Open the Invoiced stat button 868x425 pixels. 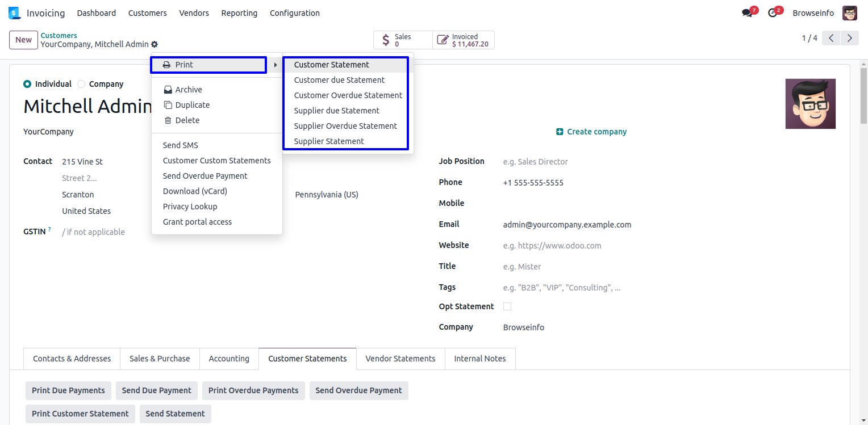[464, 40]
